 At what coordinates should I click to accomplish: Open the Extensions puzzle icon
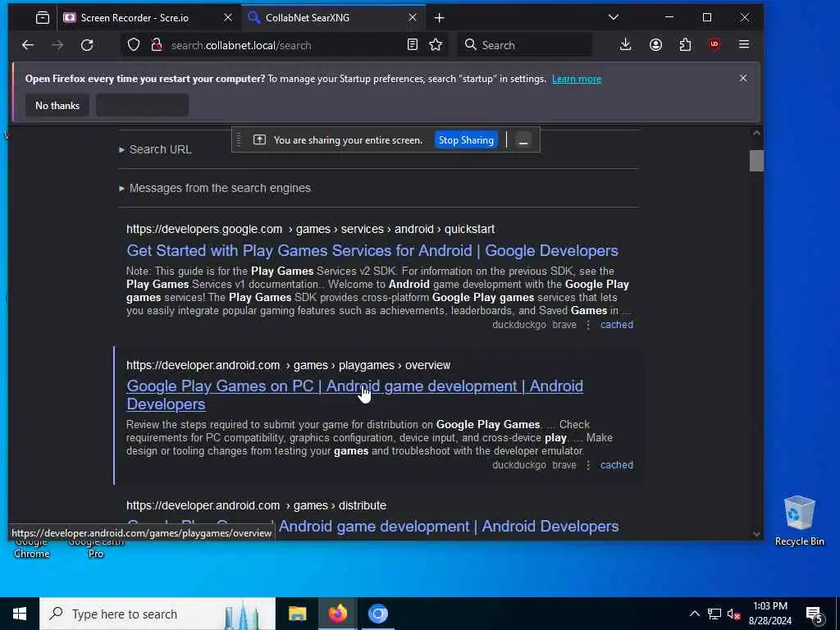click(685, 45)
